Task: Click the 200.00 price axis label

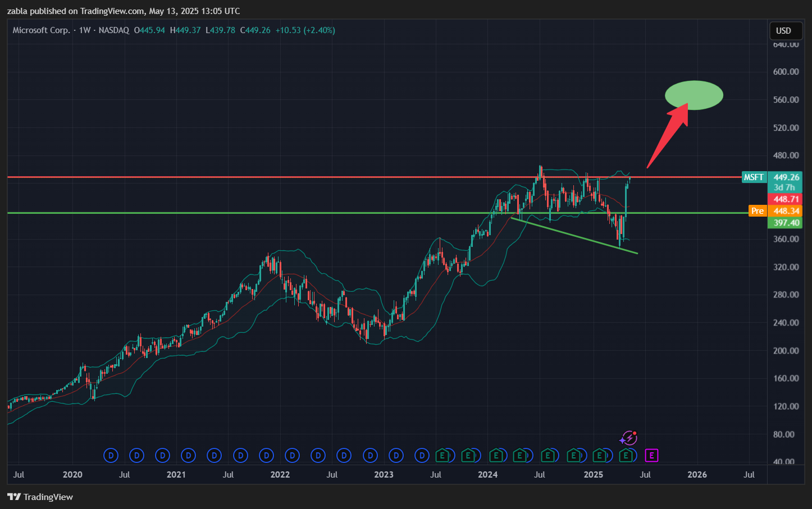Action: pos(786,351)
